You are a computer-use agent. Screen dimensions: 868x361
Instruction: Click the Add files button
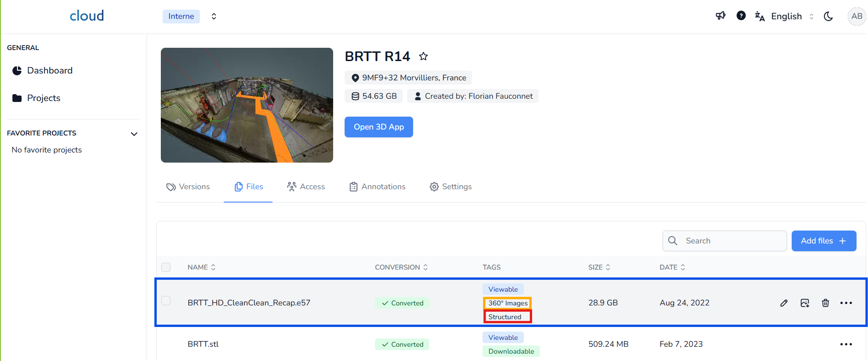pos(823,241)
